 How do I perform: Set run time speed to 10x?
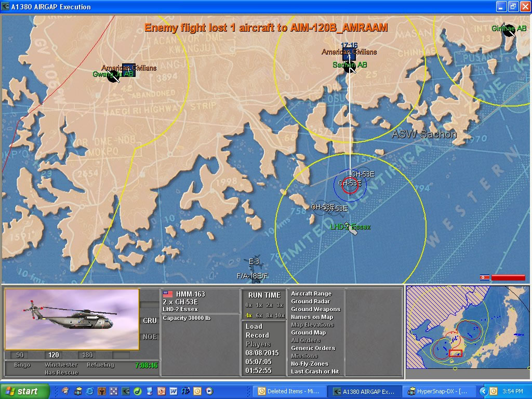pos(280,315)
